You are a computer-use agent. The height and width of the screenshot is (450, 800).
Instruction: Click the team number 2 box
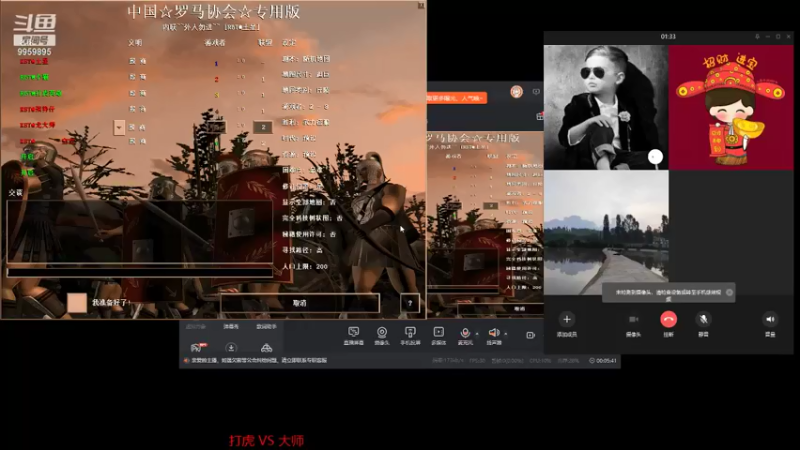click(263, 127)
